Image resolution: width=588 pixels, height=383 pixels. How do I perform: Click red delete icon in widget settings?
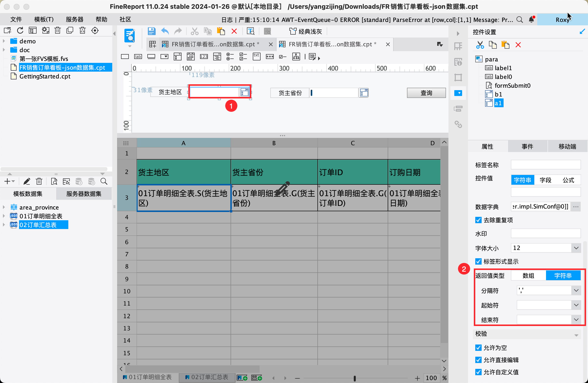point(518,45)
